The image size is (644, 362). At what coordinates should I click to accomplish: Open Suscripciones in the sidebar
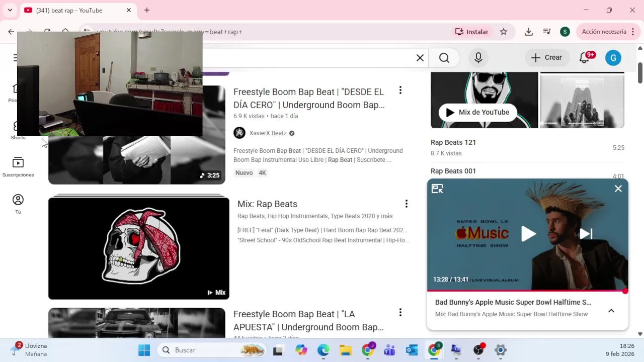(x=18, y=167)
